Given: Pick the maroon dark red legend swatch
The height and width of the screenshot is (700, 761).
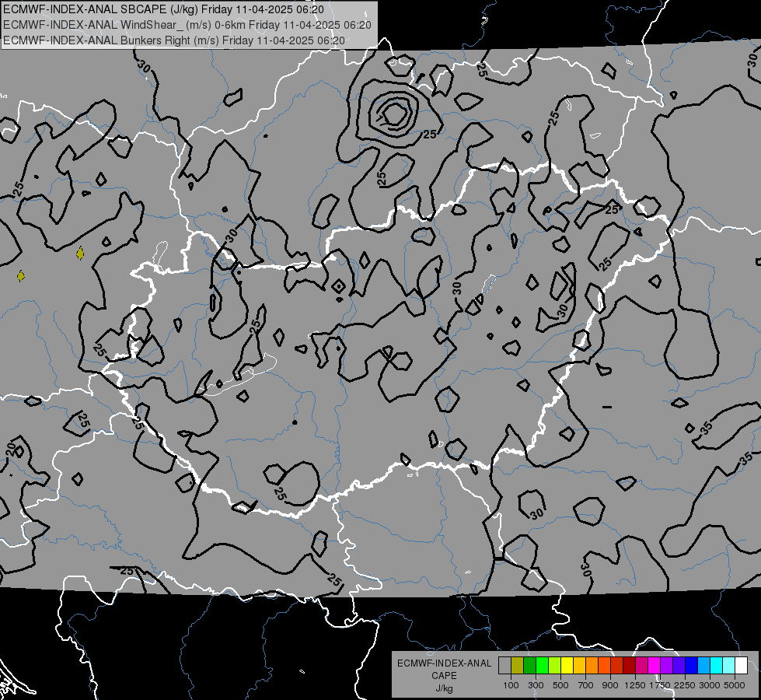Looking at the screenshot, I should click(630, 666).
